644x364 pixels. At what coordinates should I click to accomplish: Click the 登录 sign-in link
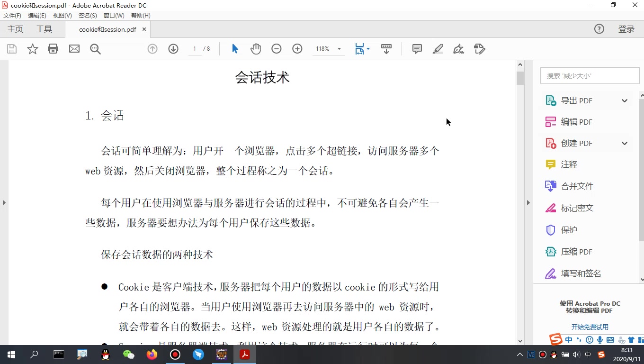(626, 28)
